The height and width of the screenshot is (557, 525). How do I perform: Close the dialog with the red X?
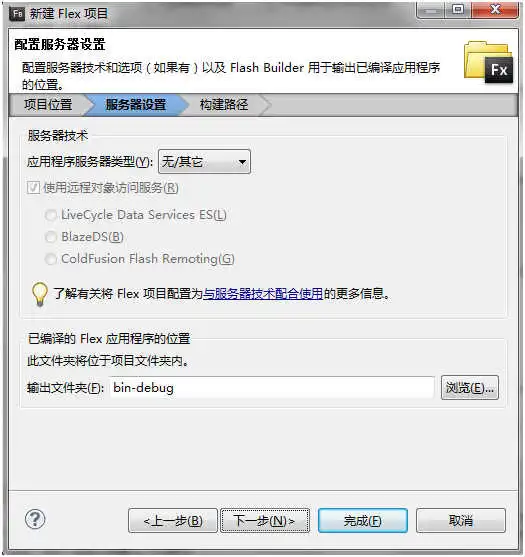coord(495,10)
